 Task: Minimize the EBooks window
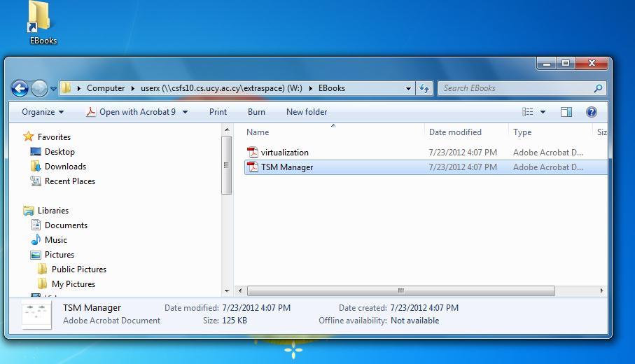pyautogui.click(x=547, y=64)
